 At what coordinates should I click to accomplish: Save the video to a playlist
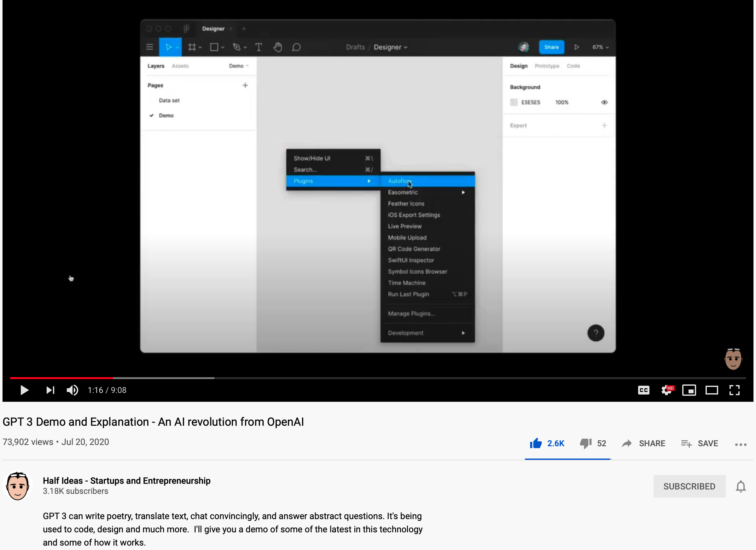[699, 443]
